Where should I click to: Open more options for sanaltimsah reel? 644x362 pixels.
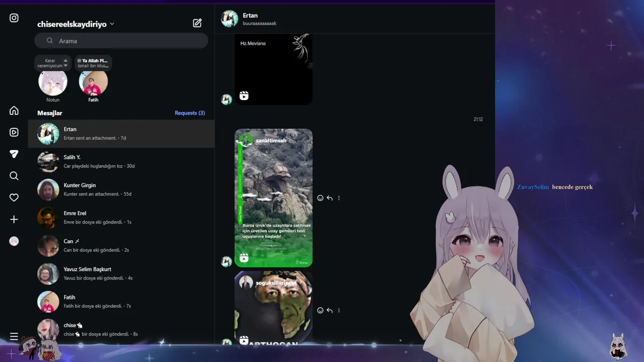point(339,198)
